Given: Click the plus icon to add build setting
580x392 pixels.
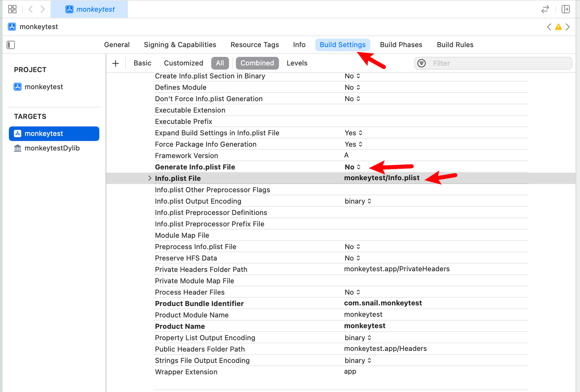Looking at the screenshot, I should [116, 63].
